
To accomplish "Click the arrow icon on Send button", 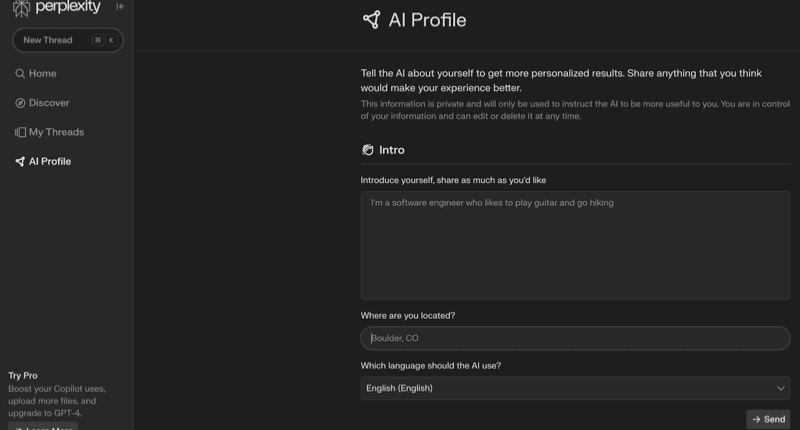I will (x=756, y=419).
